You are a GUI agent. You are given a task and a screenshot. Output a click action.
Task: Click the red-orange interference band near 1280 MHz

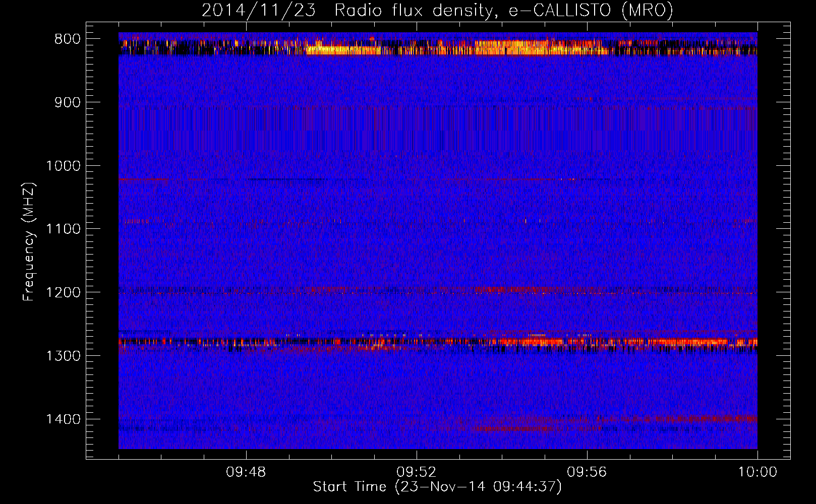[x=438, y=342]
